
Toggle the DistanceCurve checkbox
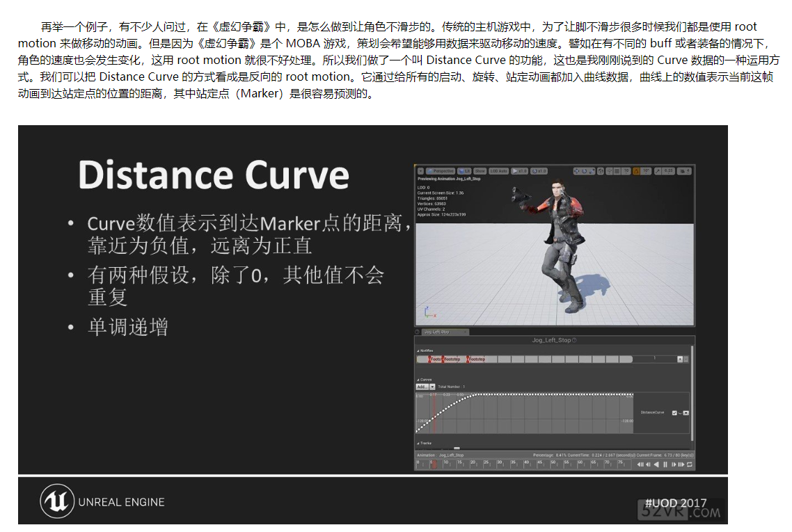(674, 413)
